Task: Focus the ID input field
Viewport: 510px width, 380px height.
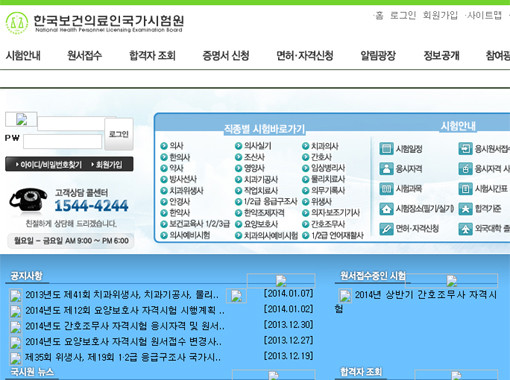Action: [71, 124]
